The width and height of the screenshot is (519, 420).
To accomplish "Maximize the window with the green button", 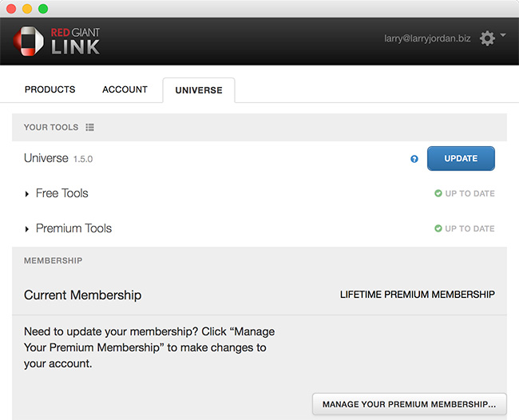I will [43, 9].
